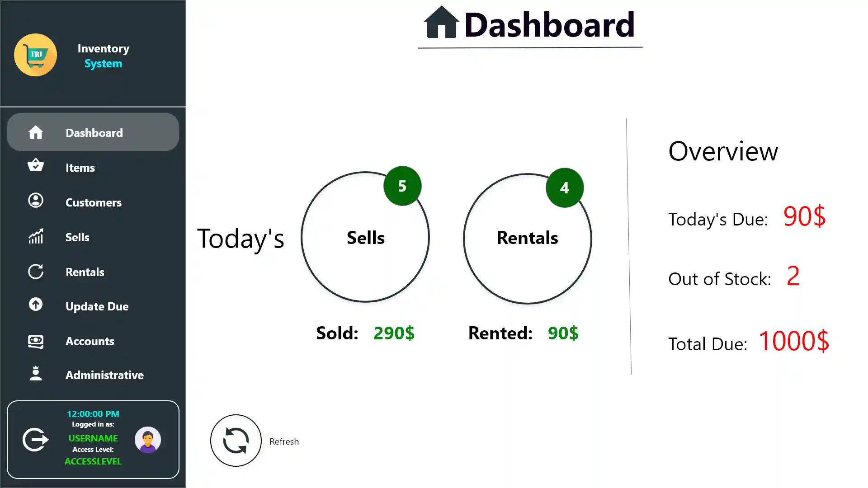
Task: Click the user avatar picture
Action: tap(148, 439)
